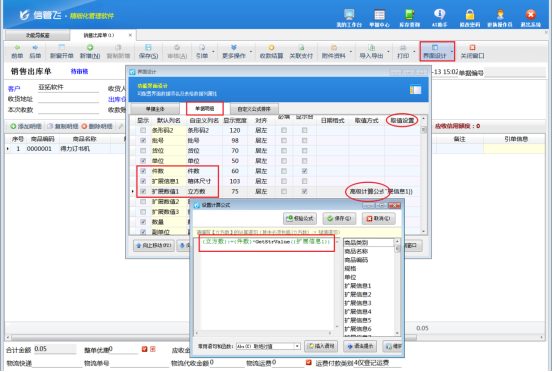Launch the AI助手 assistant

click(439, 18)
